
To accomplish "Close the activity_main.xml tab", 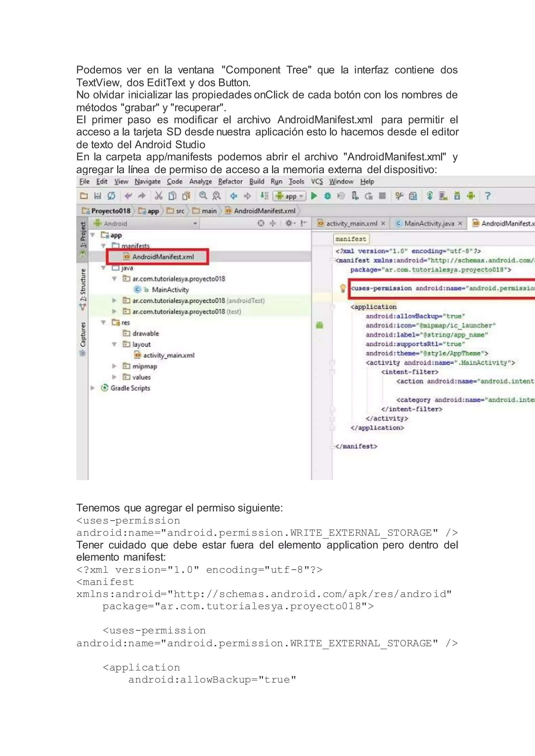I will click(383, 223).
